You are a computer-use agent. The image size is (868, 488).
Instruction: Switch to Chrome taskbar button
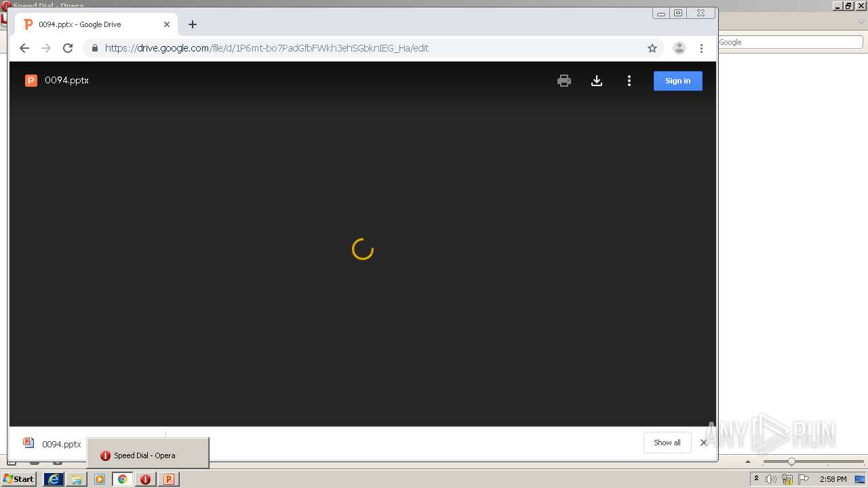[x=123, y=479]
